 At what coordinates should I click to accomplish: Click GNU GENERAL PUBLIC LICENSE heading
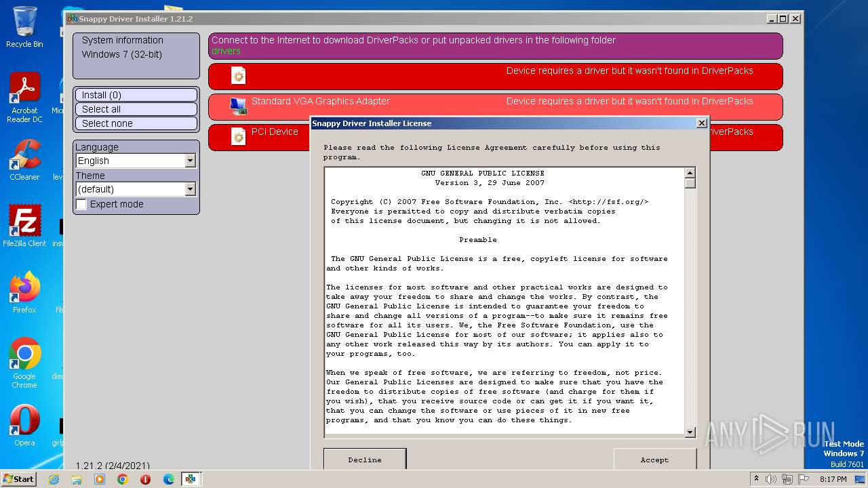tap(483, 174)
